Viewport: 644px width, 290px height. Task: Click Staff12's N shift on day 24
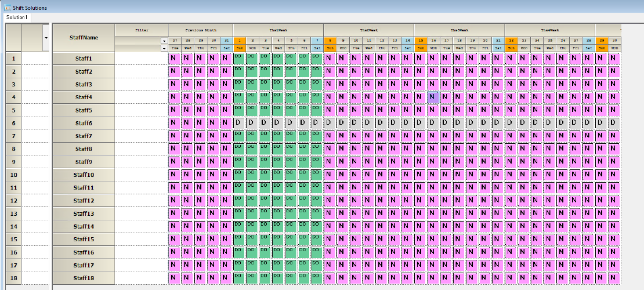click(537, 201)
